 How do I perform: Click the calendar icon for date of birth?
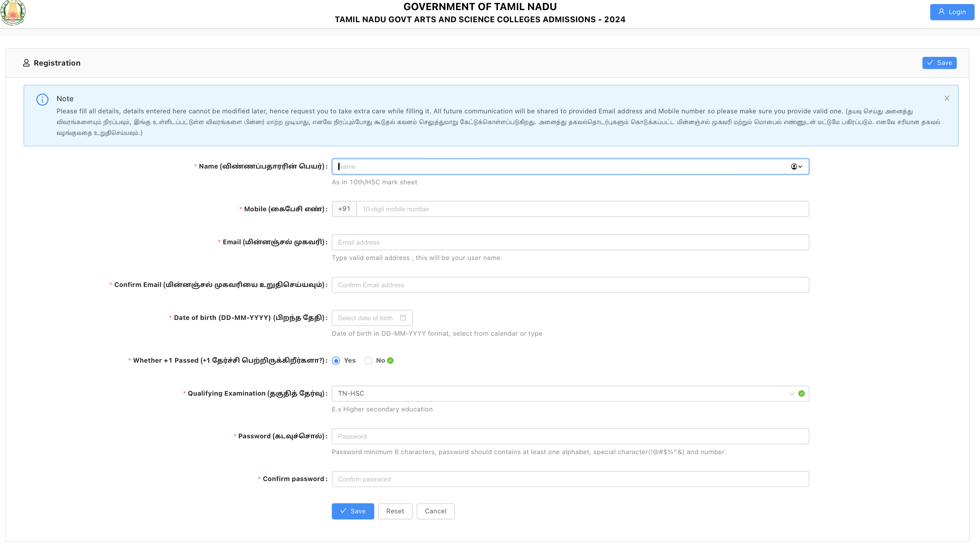403,318
